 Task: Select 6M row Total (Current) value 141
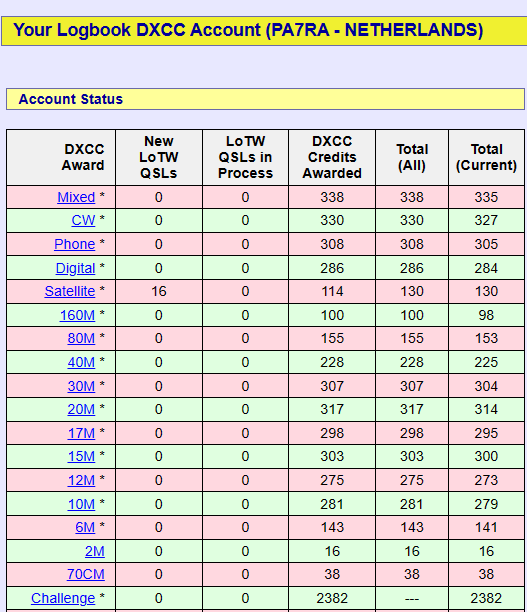click(486, 527)
